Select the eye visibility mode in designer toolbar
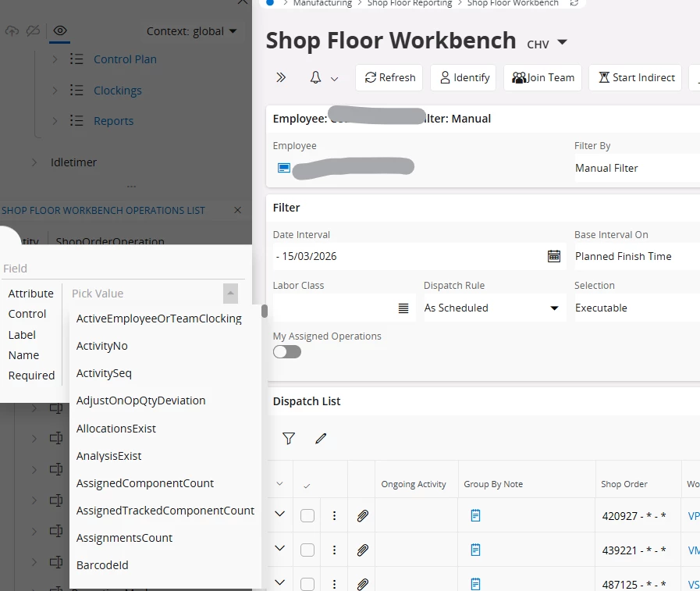Viewport: 700px width, 591px height. (x=60, y=31)
